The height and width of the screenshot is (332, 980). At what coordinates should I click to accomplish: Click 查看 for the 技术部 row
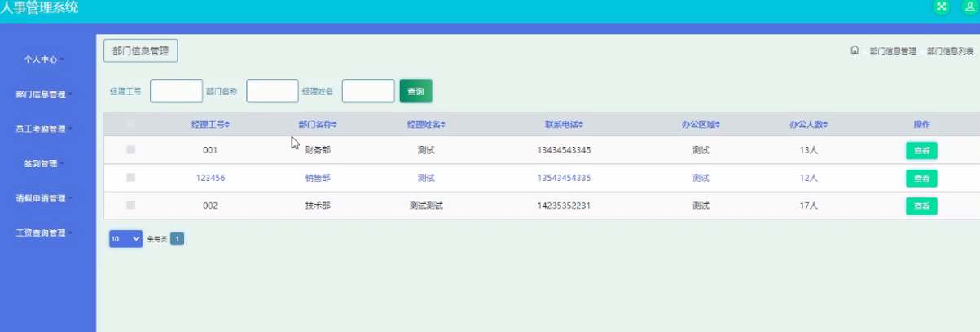[921, 206]
